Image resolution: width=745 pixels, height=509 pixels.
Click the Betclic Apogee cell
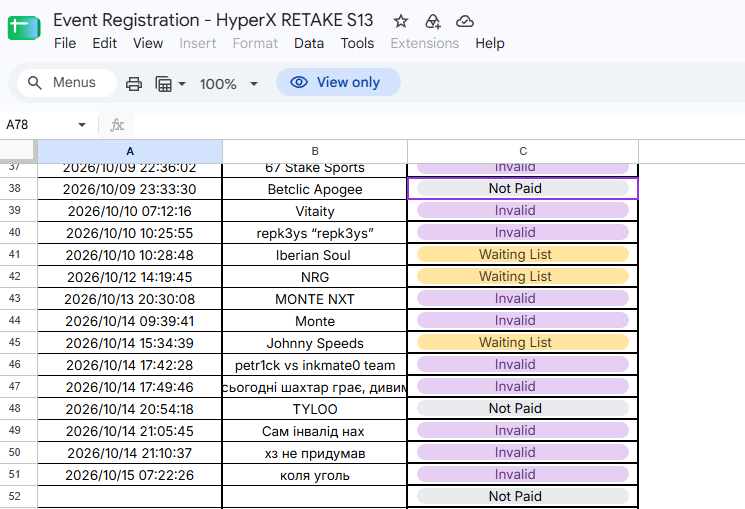pos(315,189)
